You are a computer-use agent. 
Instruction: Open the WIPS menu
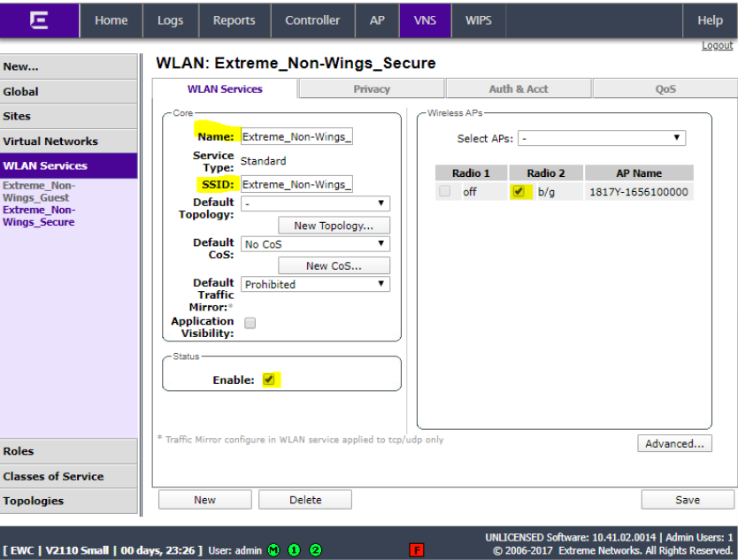click(x=479, y=20)
